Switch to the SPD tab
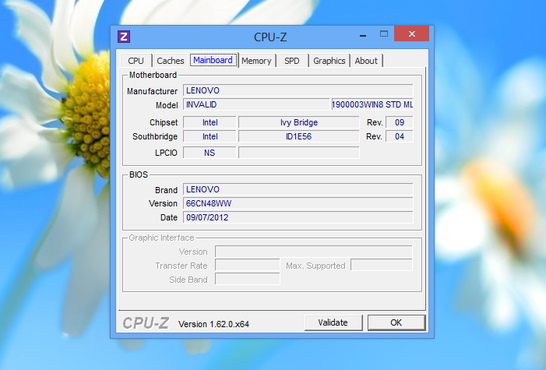Screen dimensions: 546x370 coord(292,61)
